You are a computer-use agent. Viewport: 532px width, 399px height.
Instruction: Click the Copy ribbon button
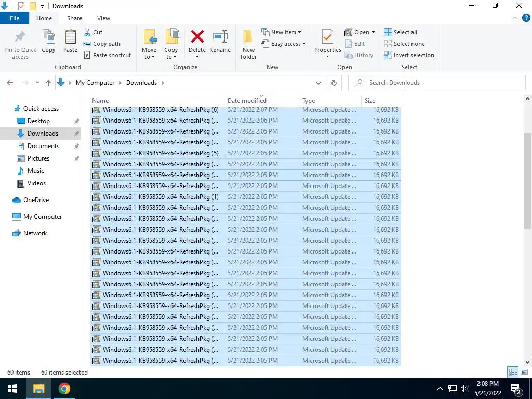coord(48,41)
